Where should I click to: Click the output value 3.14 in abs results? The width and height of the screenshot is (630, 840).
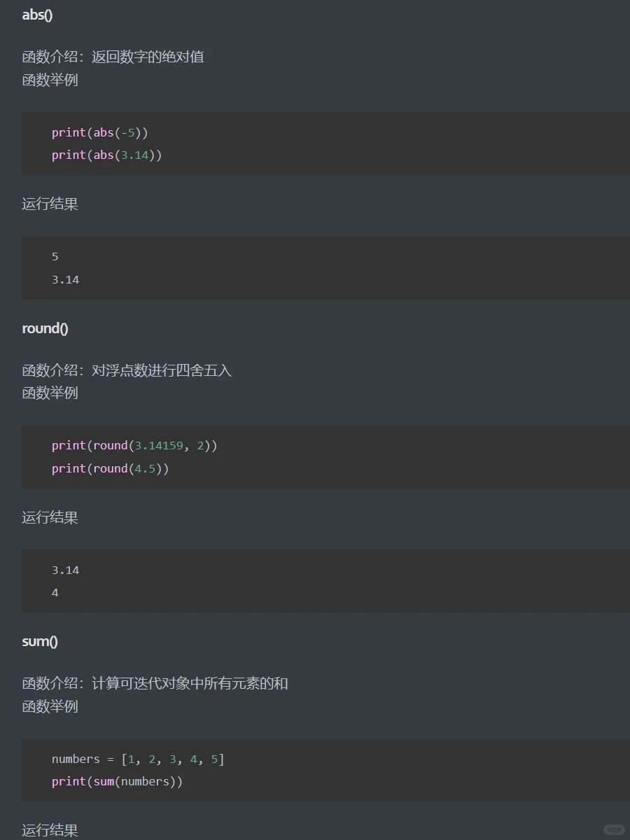coord(65,279)
